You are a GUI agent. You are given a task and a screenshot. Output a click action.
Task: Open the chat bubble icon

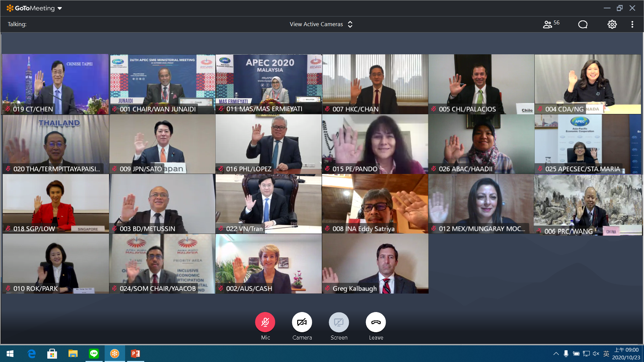(x=583, y=24)
